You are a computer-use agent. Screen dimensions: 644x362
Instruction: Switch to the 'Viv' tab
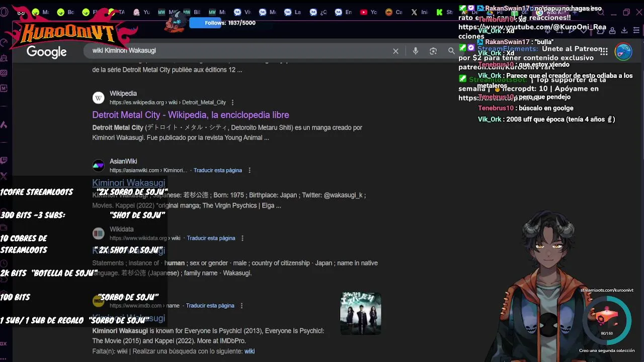pyautogui.click(x=243, y=12)
